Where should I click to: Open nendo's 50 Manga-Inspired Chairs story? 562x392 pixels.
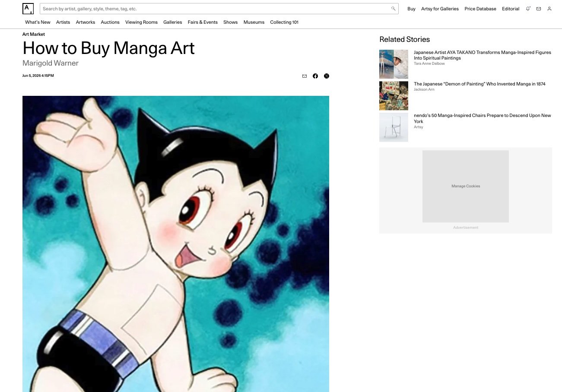[x=483, y=118]
